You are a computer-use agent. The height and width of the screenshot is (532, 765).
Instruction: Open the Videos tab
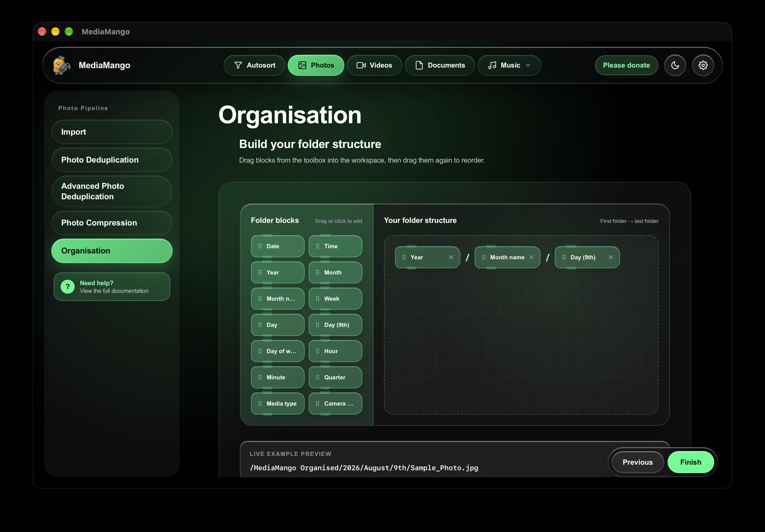coord(374,65)
